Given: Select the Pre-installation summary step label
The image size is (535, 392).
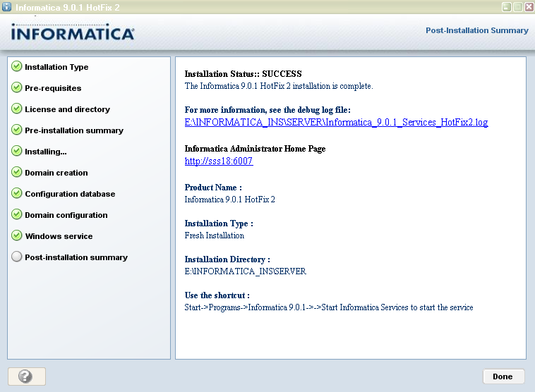Looking at the screenshot, I should [74, 130].
